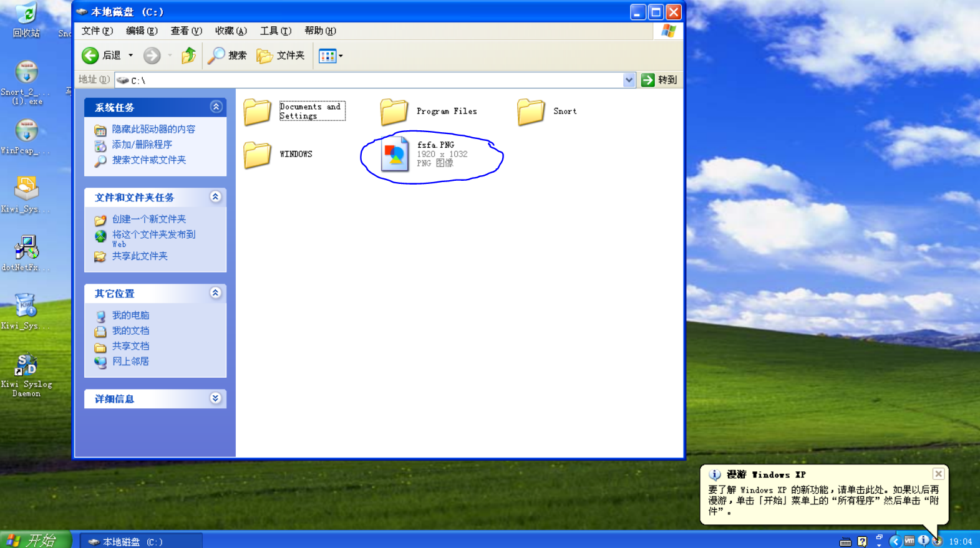Click 搜索文件或文件夹 link

pyautogui.click(x=149, y=160)
